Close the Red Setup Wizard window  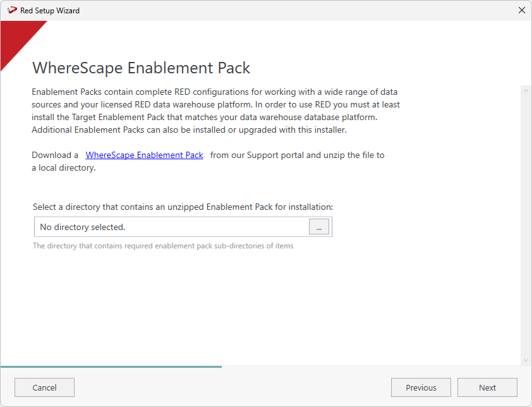tap(521, 10)
